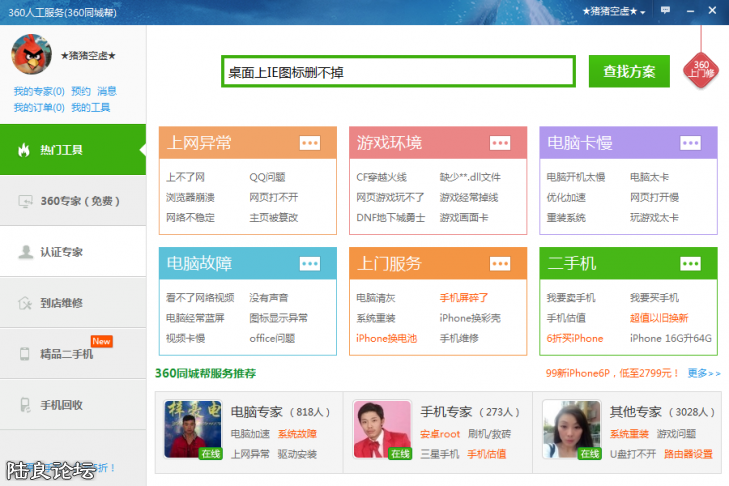The height and width of the screenshot is (486, 729).
Task: Click the monitor icon beside 360专家
Action: coord(25,201)
